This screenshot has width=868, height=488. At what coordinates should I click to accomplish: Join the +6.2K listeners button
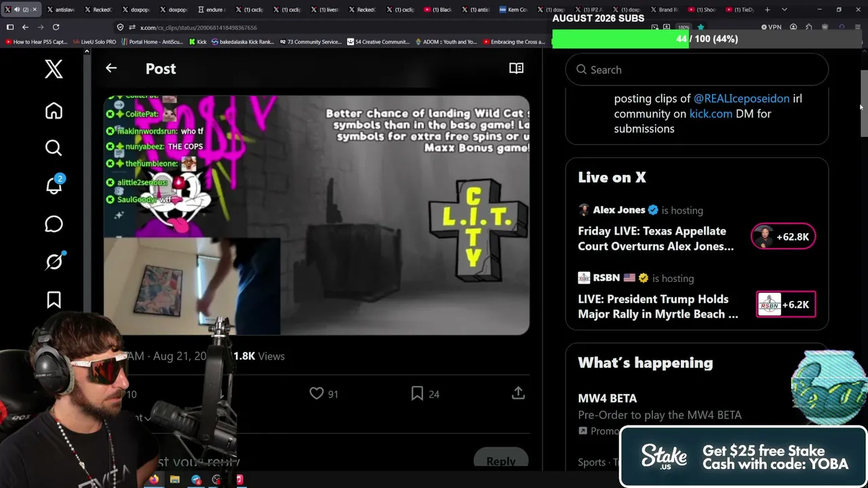click(x=786, y=304)
